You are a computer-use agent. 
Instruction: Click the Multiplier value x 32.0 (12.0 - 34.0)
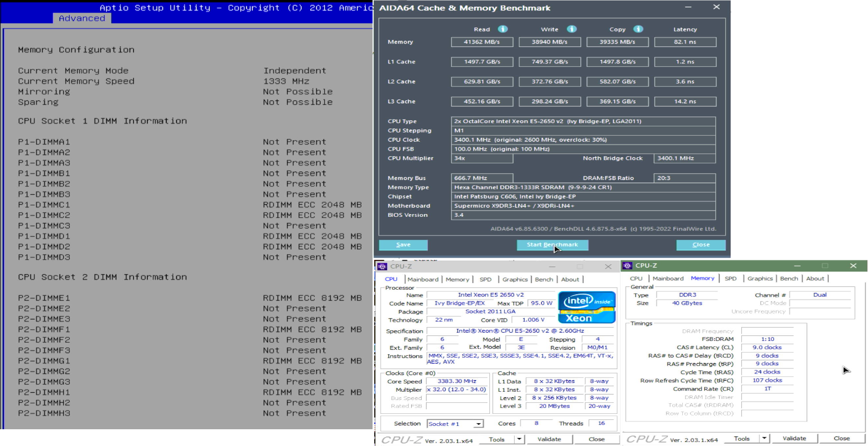(456, 390)
